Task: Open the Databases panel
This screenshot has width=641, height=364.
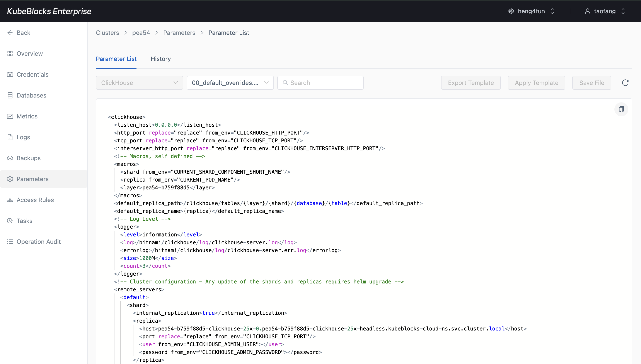Action: 31,95
